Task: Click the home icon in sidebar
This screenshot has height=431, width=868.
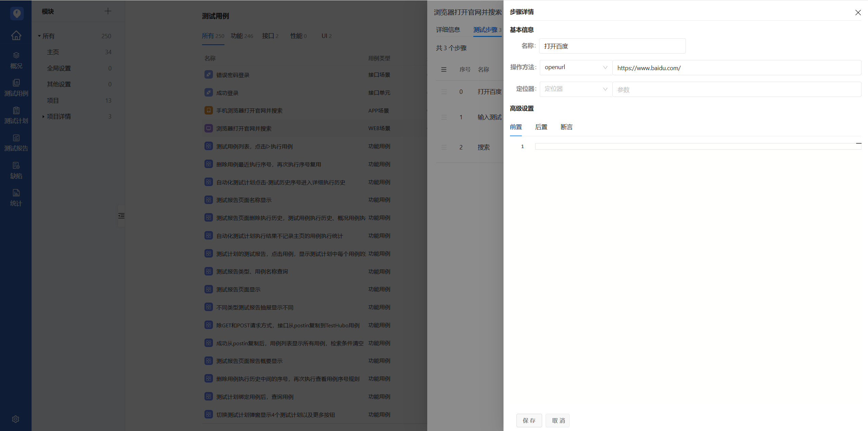Action: 16,35
